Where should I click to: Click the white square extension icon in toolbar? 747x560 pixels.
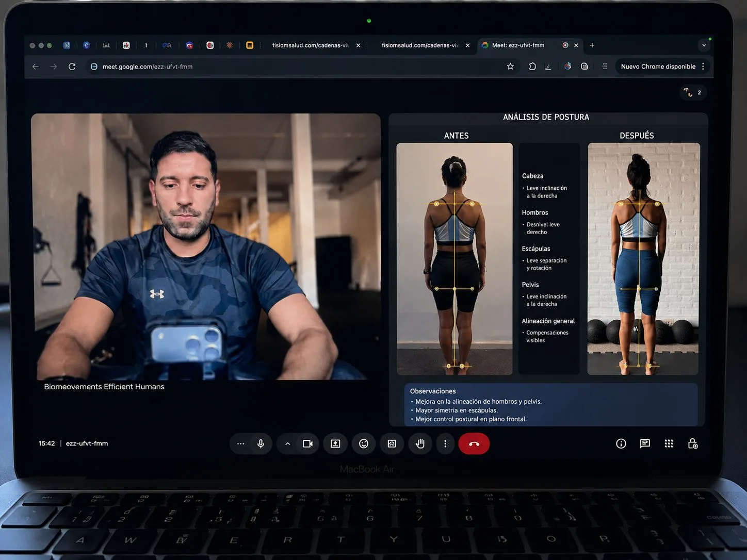pyautogui.click(x=584, y=67)
